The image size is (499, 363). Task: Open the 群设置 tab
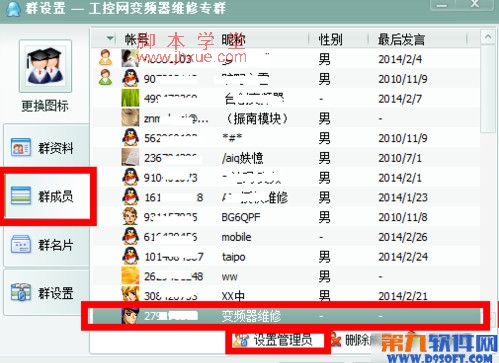pyautogui.click(x=47, y=293)
